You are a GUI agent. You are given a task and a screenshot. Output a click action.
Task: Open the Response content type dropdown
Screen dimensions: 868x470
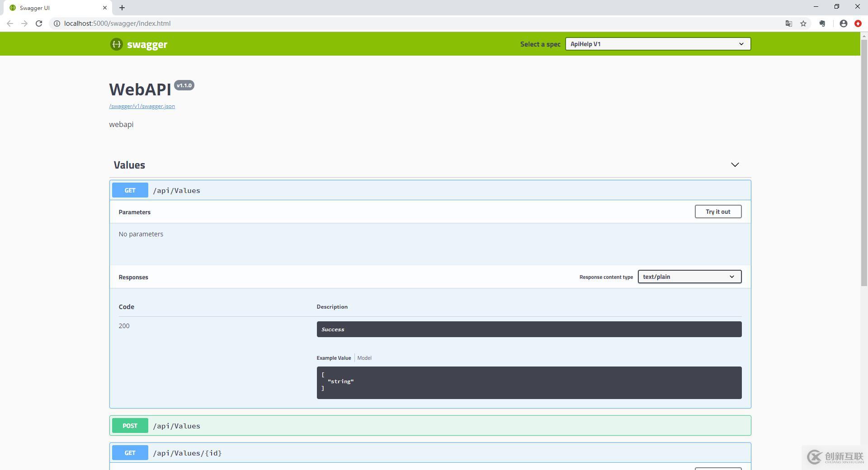pos(689,277)
